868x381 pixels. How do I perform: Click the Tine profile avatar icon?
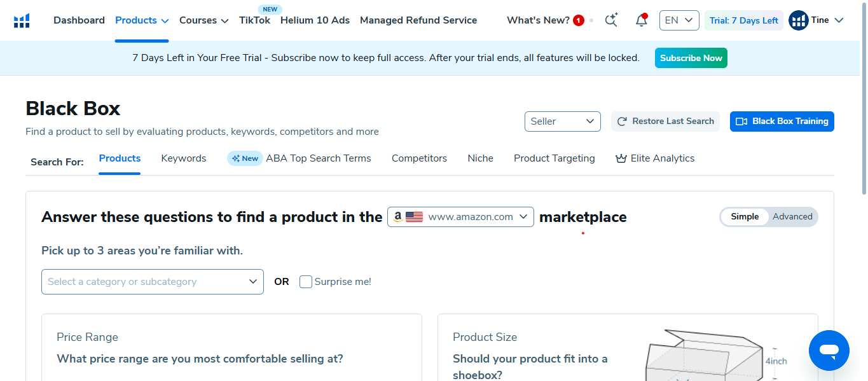798,20
